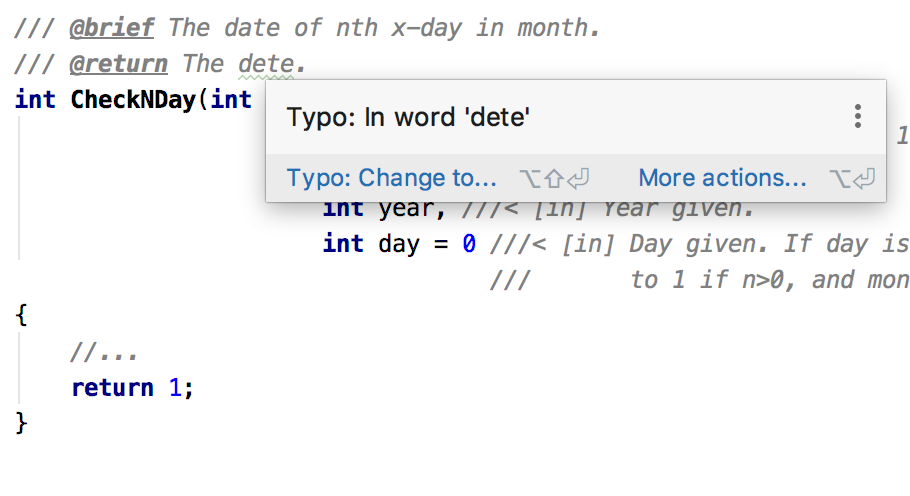Click the closing curly brace of the function

click(23, 424)
